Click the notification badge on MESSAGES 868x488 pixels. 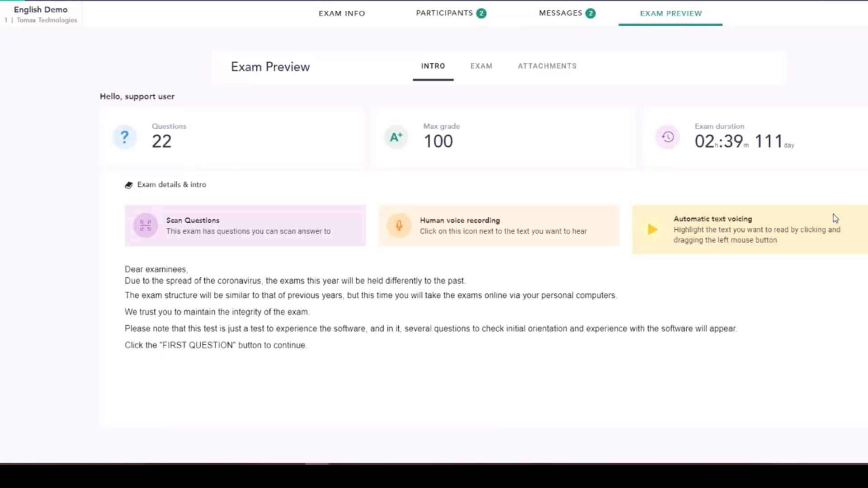(590, 13)
